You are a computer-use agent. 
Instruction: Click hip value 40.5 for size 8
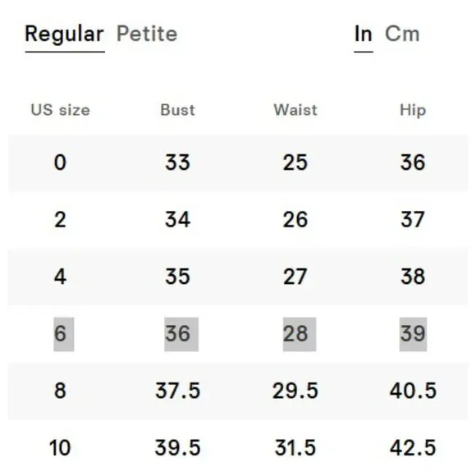point(413,391)
